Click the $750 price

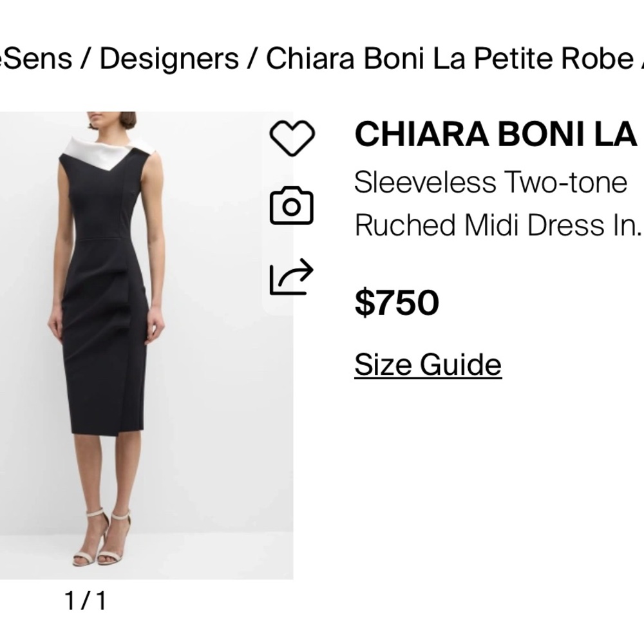pyautogui.click(x=395, y=301)
